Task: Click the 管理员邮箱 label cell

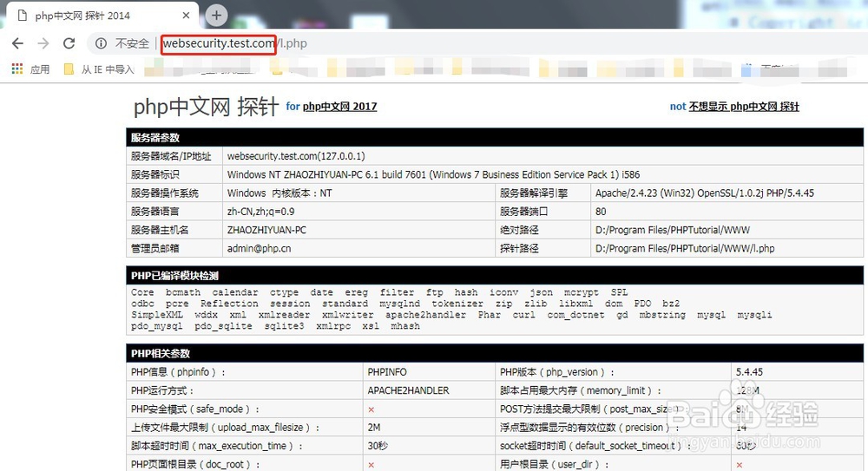Action: (x=174, y=248)
